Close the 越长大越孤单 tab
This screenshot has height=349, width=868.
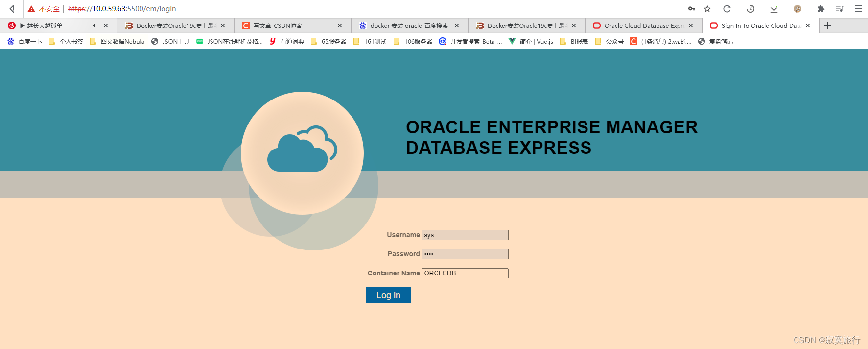[x=106, y=25]
